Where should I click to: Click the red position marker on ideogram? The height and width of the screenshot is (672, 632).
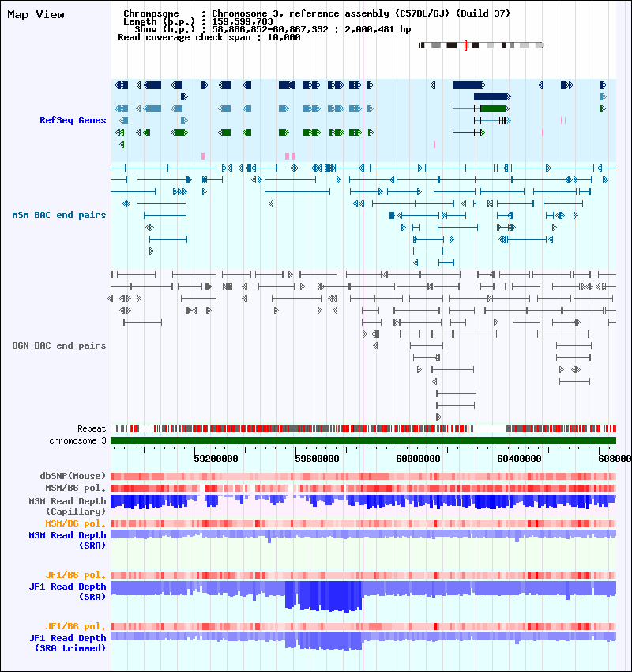(465, 45)
